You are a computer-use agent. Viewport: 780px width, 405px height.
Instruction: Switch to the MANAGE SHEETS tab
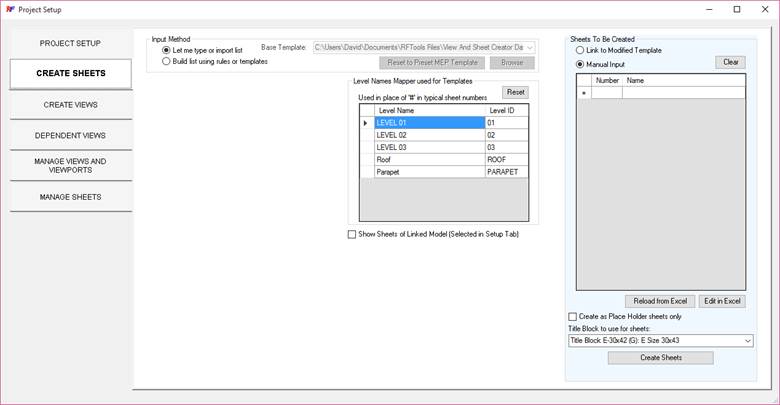pos(70,197)
